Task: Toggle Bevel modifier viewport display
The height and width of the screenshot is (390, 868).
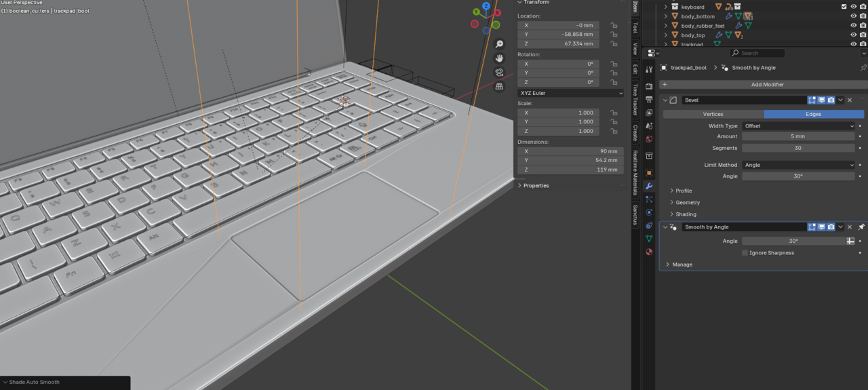Action: click(821, 100)
